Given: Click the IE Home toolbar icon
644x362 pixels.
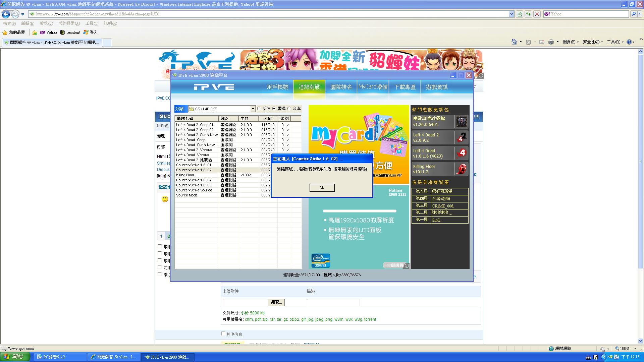Looking at the screenshot, I should tap(514, 42).
